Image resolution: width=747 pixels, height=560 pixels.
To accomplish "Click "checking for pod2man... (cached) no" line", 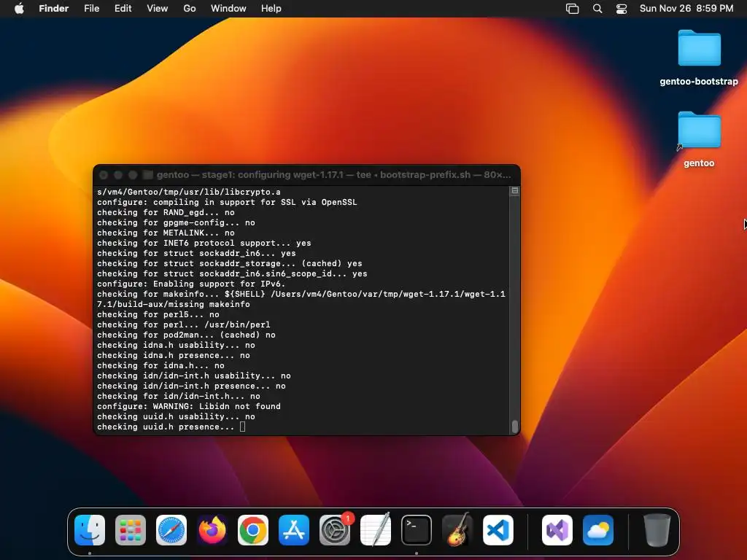I will pyautogui.click(x=186, y=335).
